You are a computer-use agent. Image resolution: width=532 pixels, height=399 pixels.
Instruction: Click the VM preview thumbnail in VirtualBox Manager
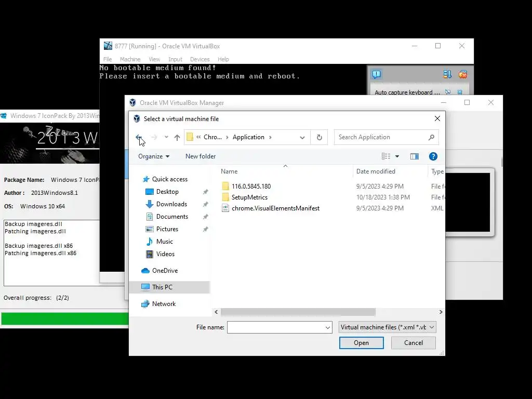pos(468,202)
